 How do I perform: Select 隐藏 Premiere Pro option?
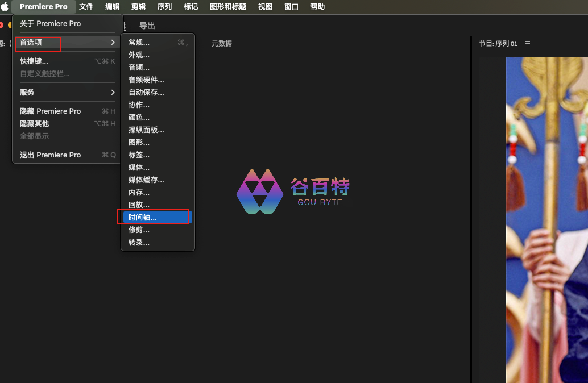click(50, 111)
